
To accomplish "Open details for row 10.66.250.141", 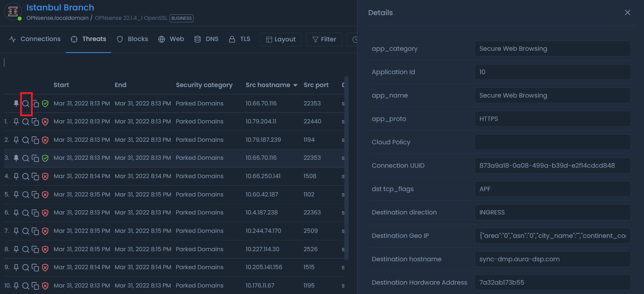I will click(26, 176).
